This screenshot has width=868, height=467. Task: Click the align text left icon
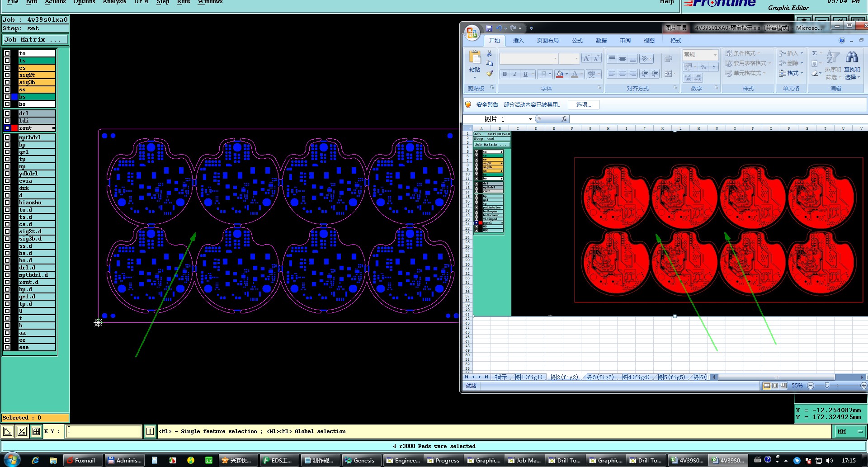click(612, 74)
